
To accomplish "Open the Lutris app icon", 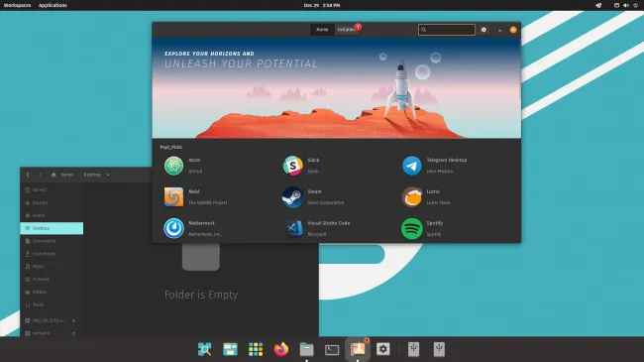I will tap(411, 197).
